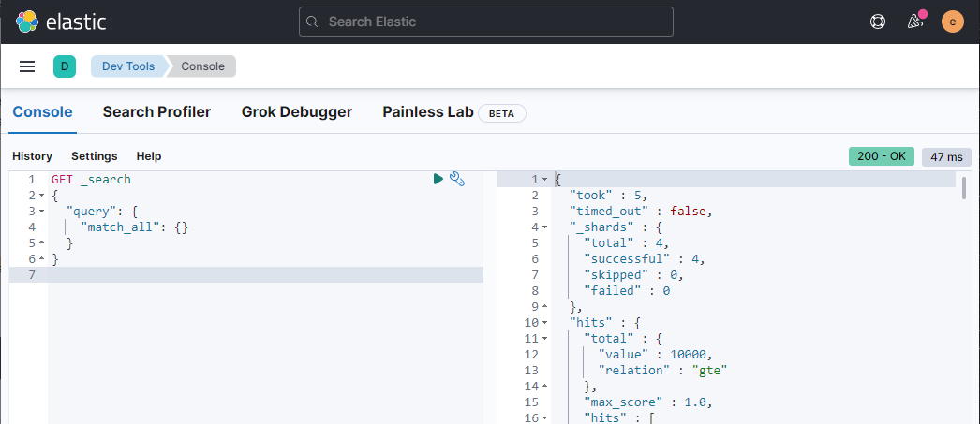Click the "timed_out" : false line
This screenshot has width=980, height=424.
(x=641, y=211)
